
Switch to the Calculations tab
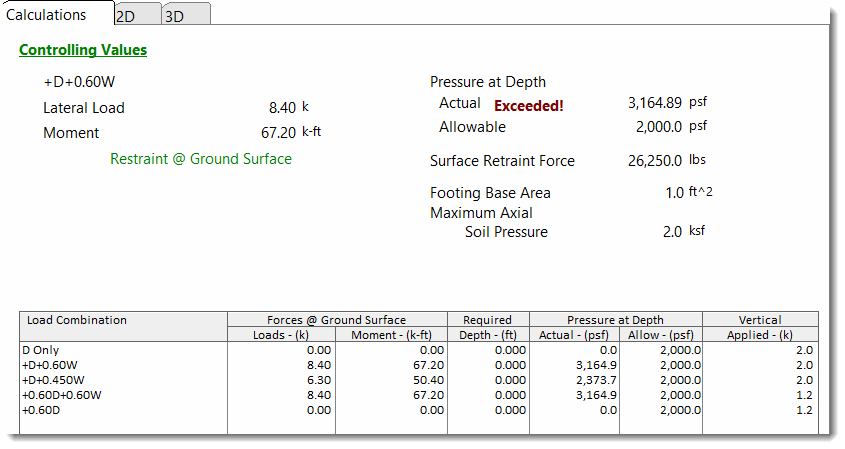point(46,14)
